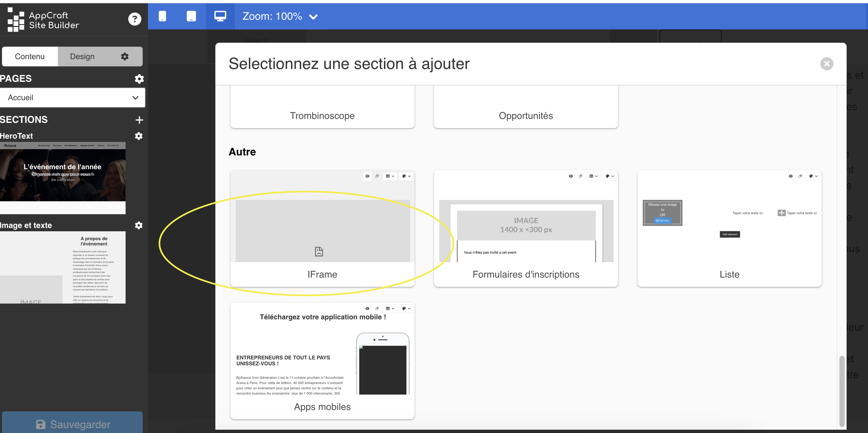868x433 pixels.
Task: Open PAGES settings gear
Action: 139,79
